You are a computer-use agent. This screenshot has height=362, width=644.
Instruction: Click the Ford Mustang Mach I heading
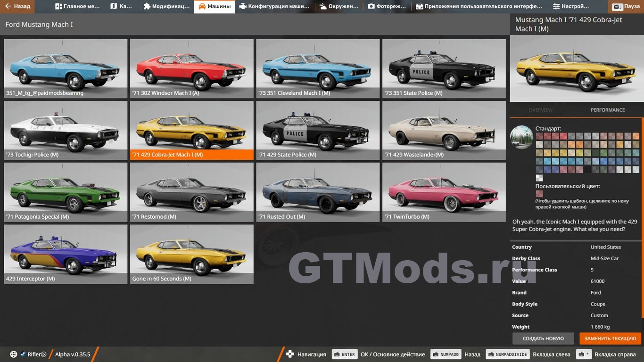pos(39,25)
